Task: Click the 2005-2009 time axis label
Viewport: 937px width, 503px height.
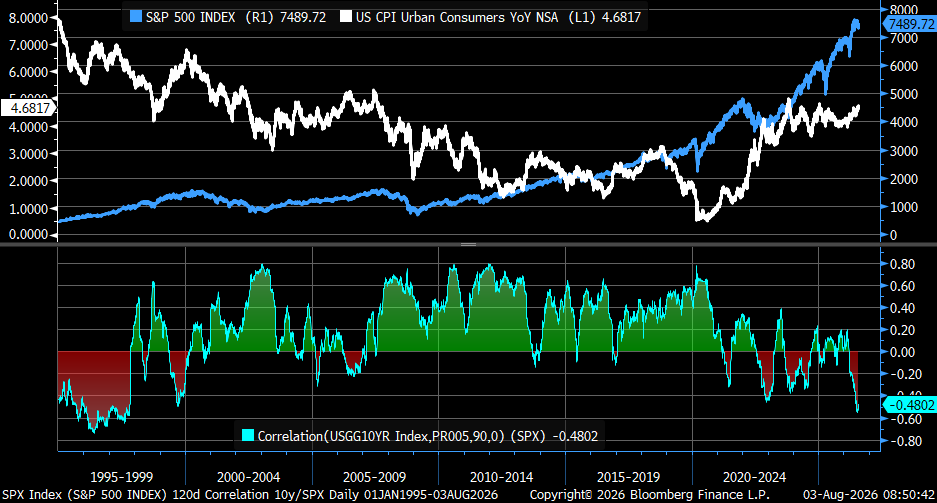Action: pyautogui.click(x=374, y=477)
